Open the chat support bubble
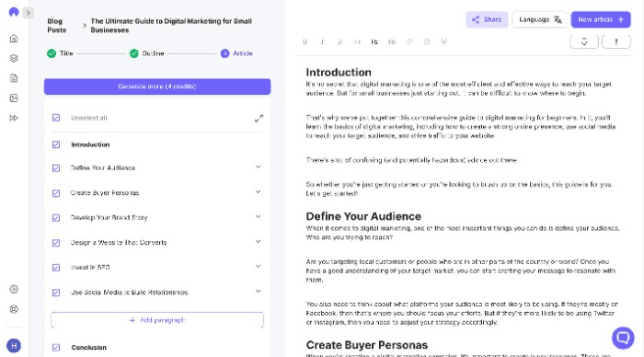644x357 pixels. pyautogui.click(x=623, y=338)
